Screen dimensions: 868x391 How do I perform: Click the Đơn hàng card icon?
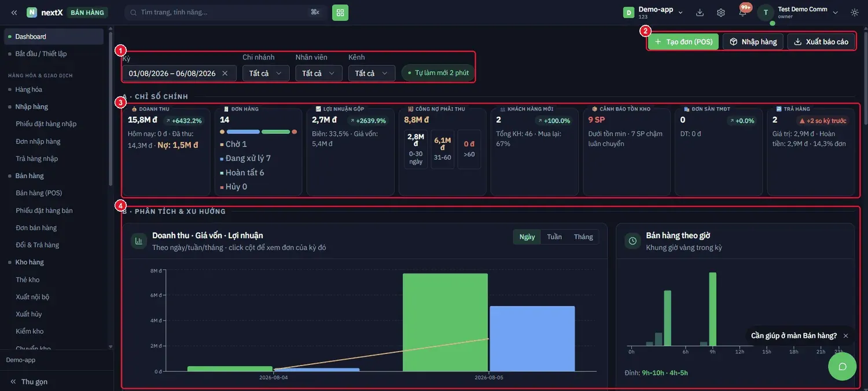(x=226, y=109)
